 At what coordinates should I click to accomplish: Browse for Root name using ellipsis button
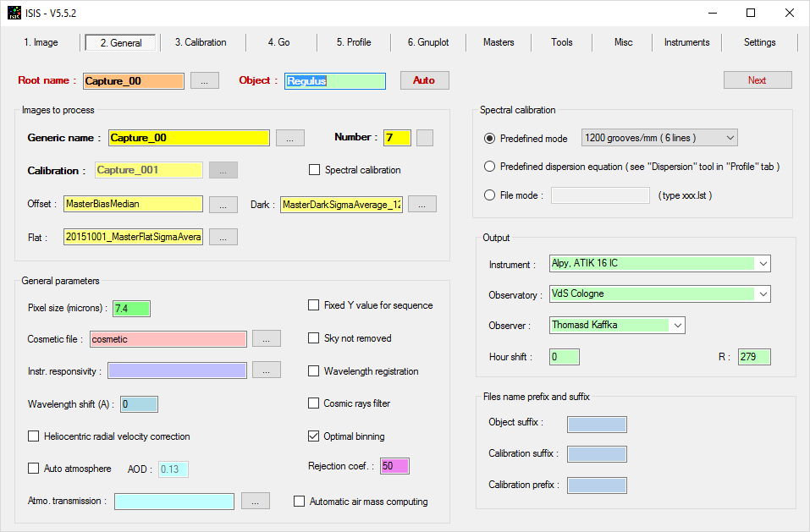[204, 80]
